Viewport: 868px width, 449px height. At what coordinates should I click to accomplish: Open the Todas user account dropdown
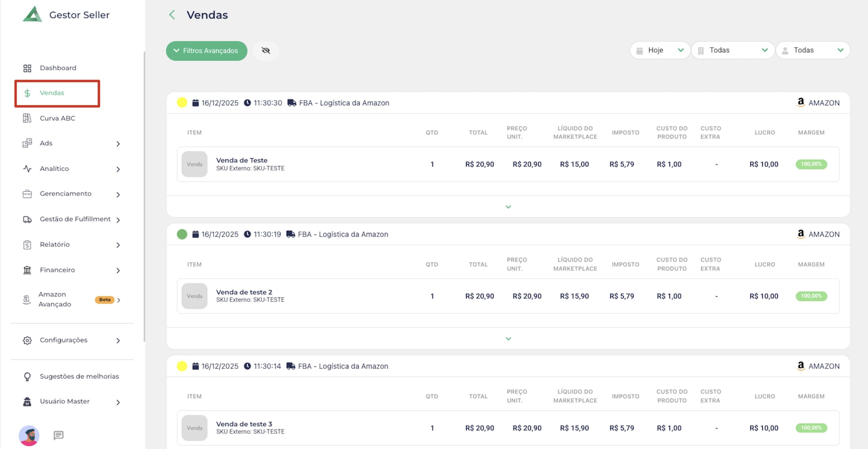coord(813,50)
